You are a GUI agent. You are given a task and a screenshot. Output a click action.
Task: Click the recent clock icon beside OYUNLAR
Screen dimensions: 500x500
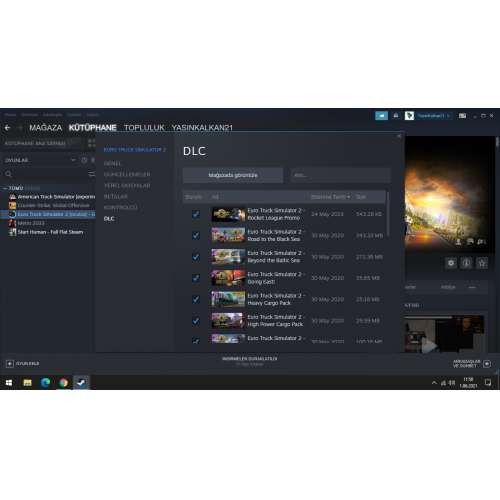click(x=84, y=160)
